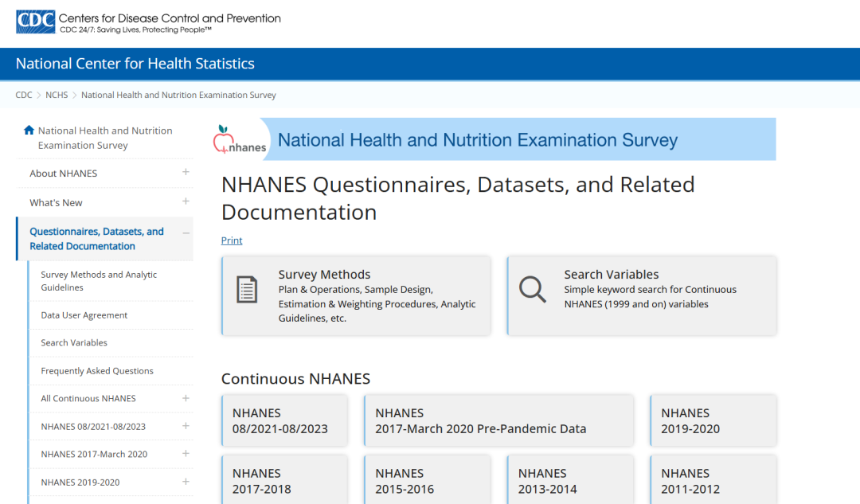860x504 pixels.
Task: Open NHANES 2019-2020 card
Action: click(x=713, y=420)
